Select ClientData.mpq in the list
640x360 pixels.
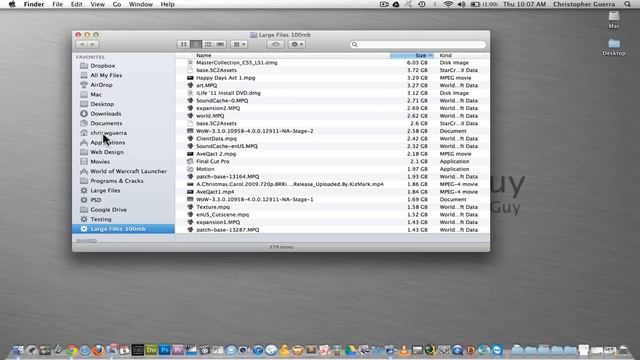pos(332,138)
